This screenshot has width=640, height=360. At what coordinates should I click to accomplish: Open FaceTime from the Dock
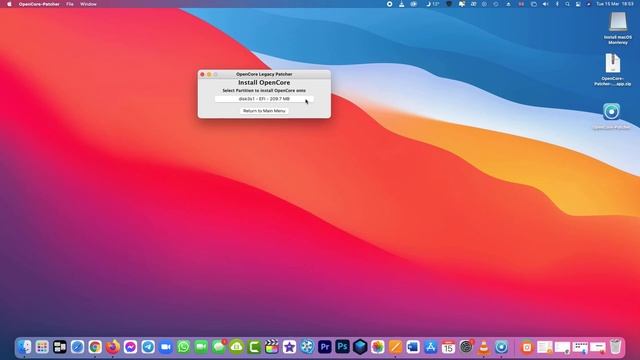(x=201, y=347)
